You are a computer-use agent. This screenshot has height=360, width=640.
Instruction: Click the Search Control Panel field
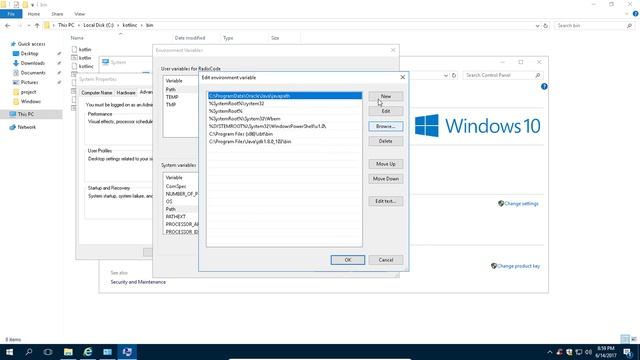click(x=503, y=76)
